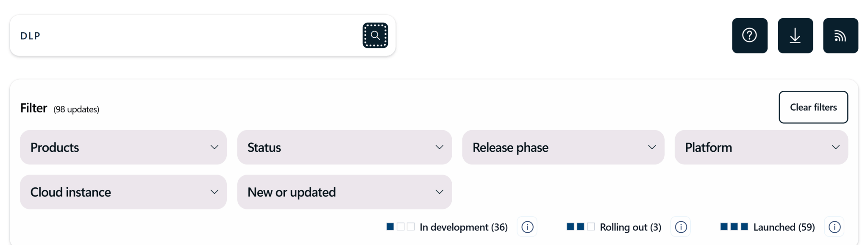
Task: Expand the Products filter dropdown
Action: [x=123, y=148]
